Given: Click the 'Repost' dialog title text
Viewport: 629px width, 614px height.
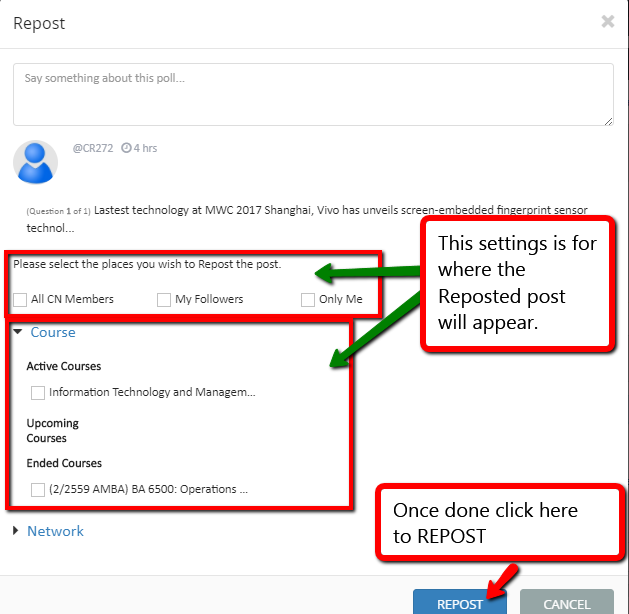Looking at the screenshot, I should pyautogui.click(x=39, y=23).
